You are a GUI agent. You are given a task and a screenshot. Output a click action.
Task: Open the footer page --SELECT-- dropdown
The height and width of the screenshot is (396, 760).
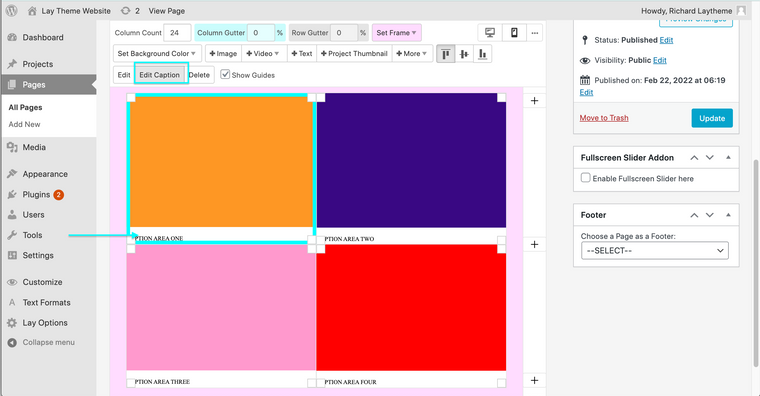[x=654, y=251]
